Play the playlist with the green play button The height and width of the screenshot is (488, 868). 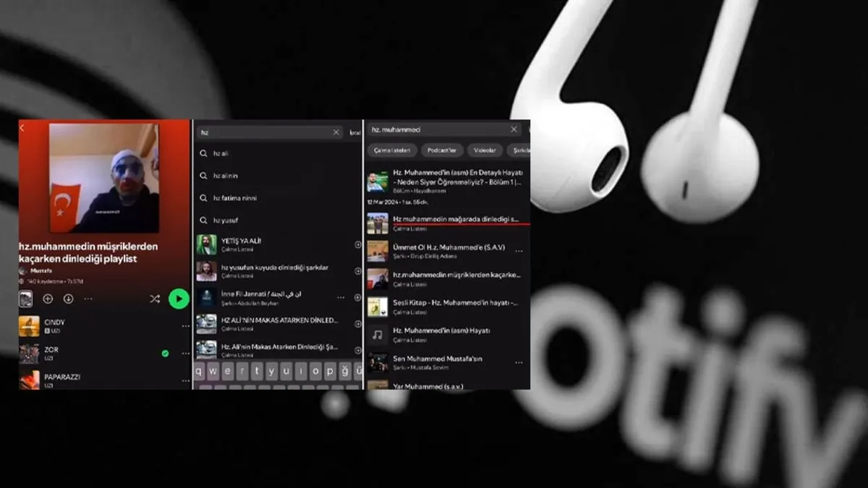(179, 299)
